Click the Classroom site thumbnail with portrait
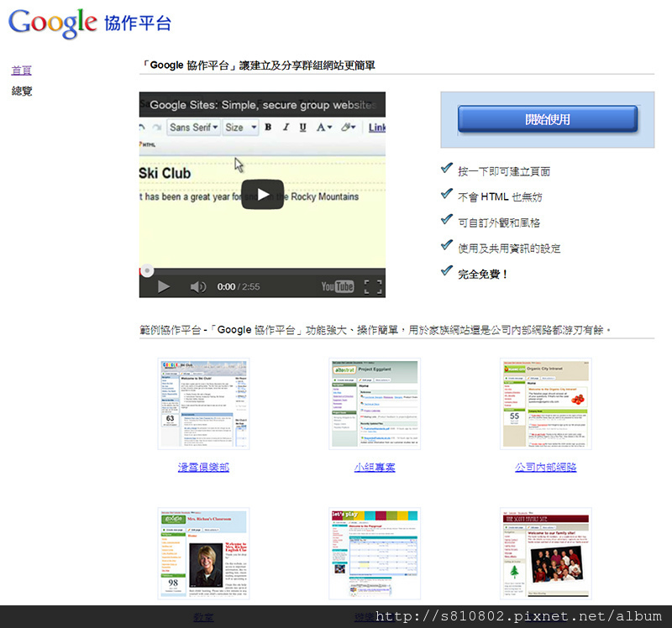This screenshot has height=628, width=672. click(x=203, y=553)
